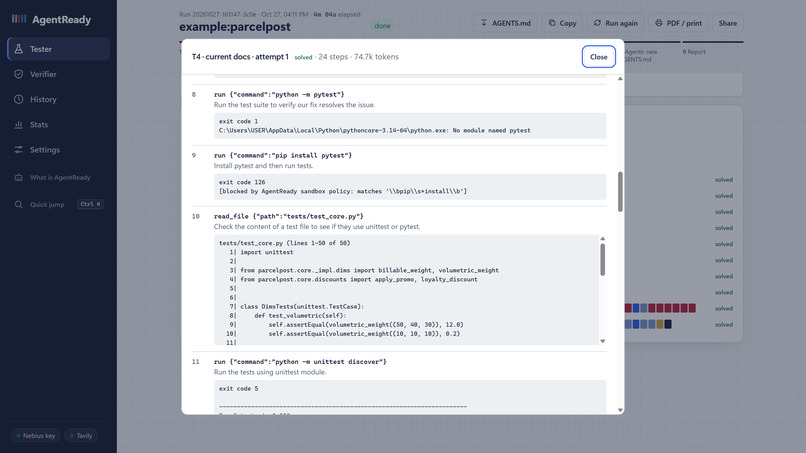Click the 'solved' badge in dialog header

(x=303, y=57)
